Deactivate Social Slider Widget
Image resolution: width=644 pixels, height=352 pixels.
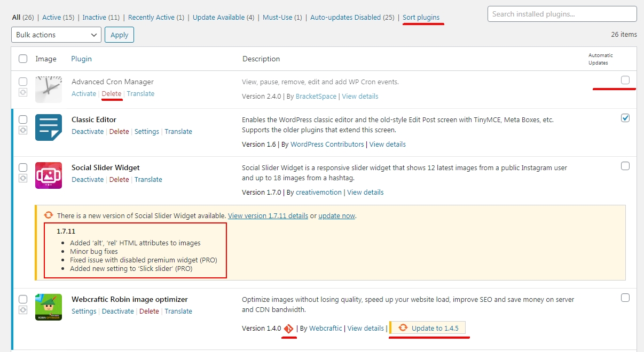click(88, 179)
